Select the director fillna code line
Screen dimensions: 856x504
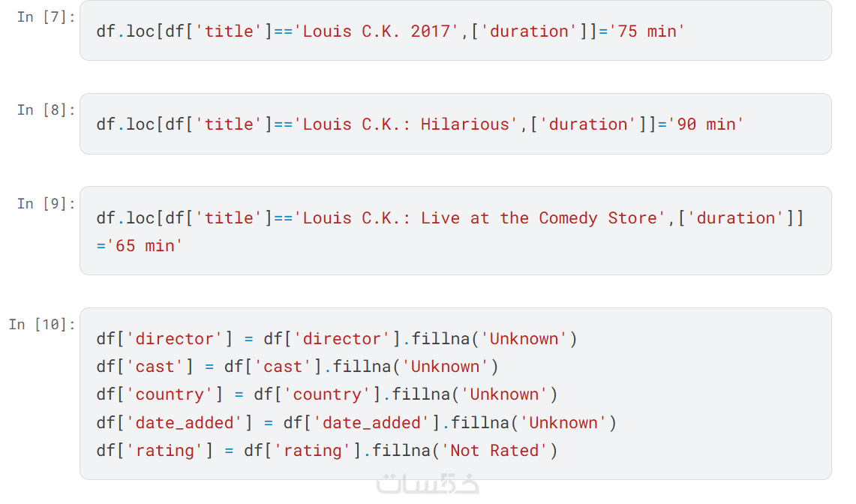(337, 339)
